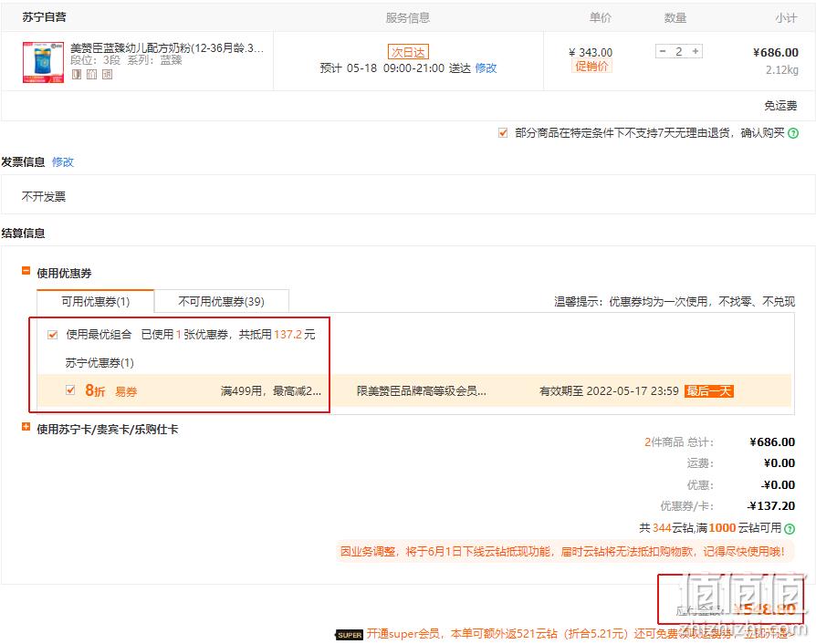816x644 pixels.
Task: Click the 苏宁优惠券(1) group label
Action: coord(99,362)
